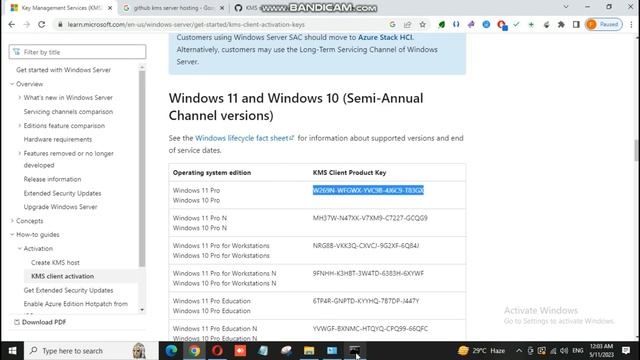Click the Google icon in the address bar
The width and height of the screenshot is (640, 360).
(392, 24)
